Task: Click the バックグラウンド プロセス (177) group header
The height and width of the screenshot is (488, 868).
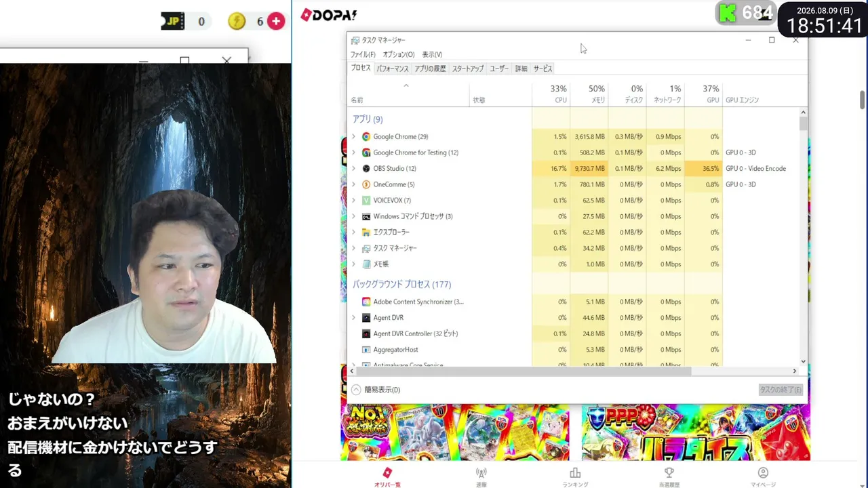Action: [x=401, y=285]
